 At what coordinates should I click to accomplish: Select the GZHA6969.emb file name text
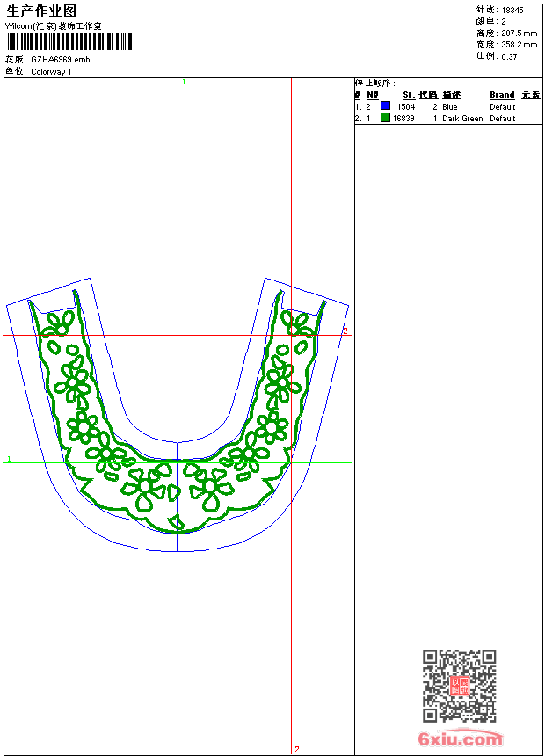(x=60, y=60)
